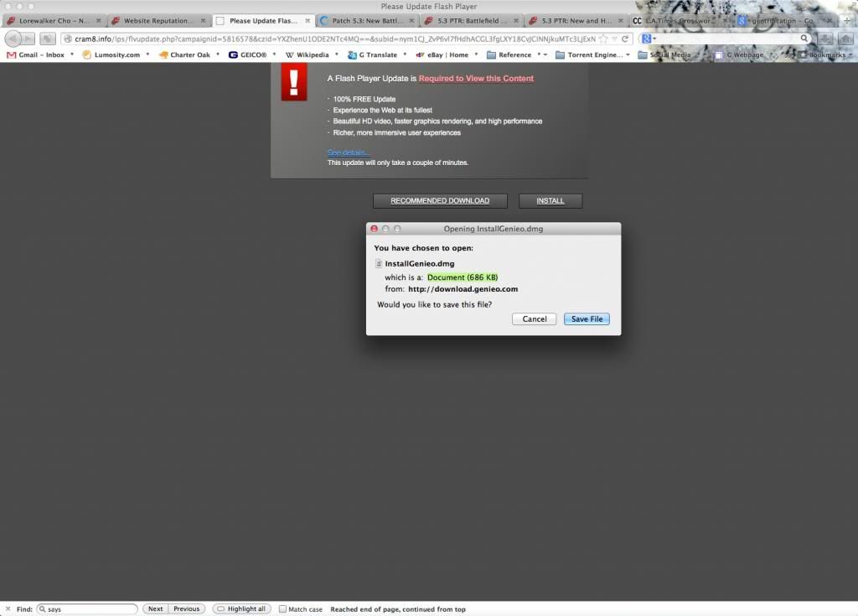Open the search engine selector dropdown
This screenshot has width=858, height=616.
pos(649,39)
